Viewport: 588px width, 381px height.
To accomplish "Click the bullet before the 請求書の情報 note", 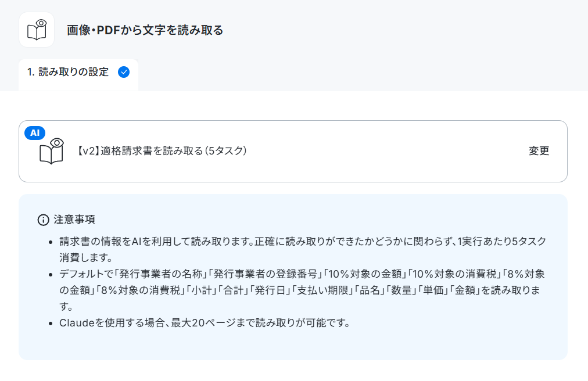I will [x=51, y=242].
